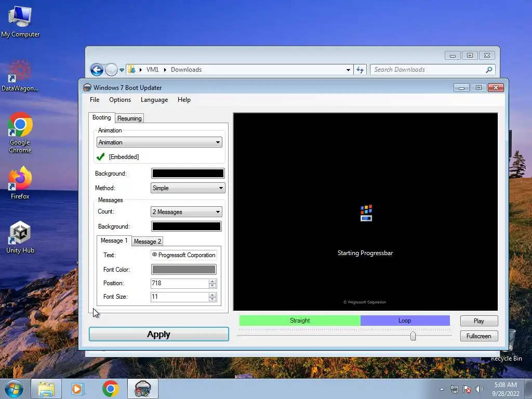The width and height of the screenshot is (532, 399).
Task: Decrease Font Size with down spinner
Action: pyautogui.click(x=212, y=299)
